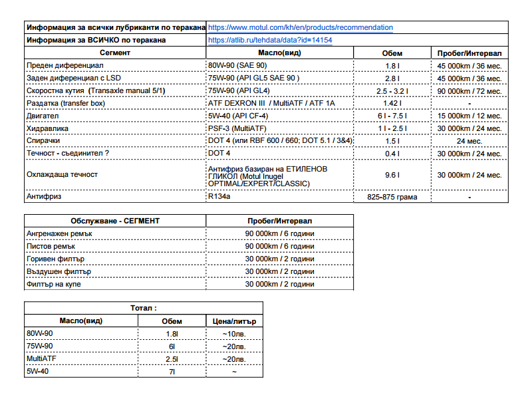Image resolution: width=532 pixels, height=399 pixels.
Task: Select the '6l' volume cell in Тотал table
Action: (172, 346)
